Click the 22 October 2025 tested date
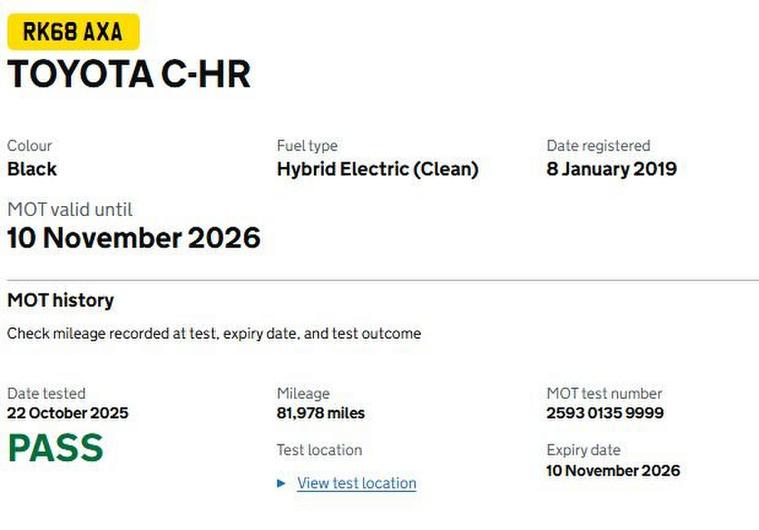Viewport: 759px width, 530px height. 68,413
